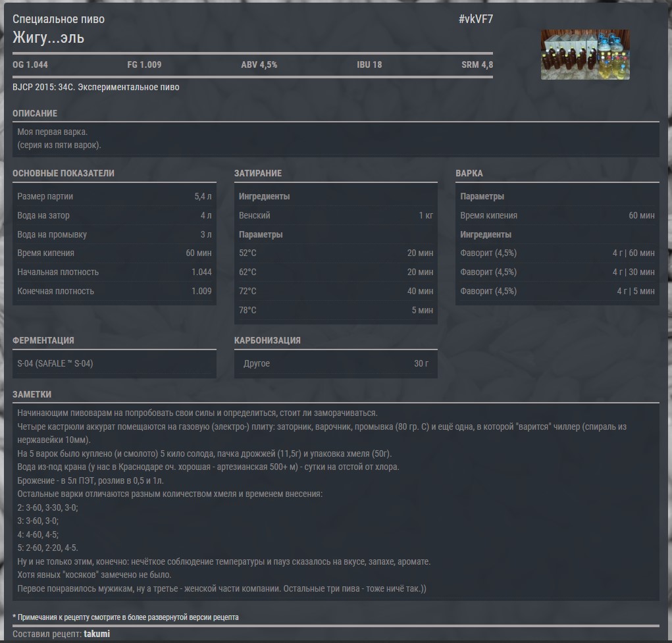Click the 30 г carbonation amount
Image resolution: width=672 pixels, height=643 pixels.
pos(421,363)
